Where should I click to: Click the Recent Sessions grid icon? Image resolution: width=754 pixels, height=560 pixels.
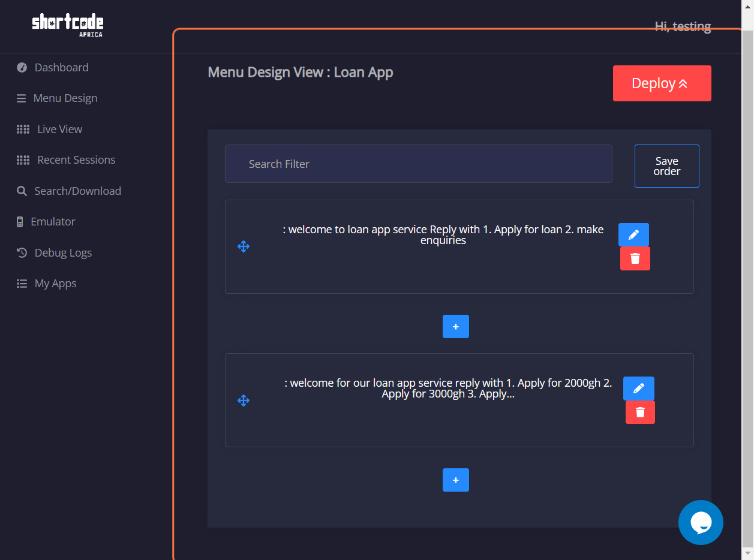coord(23,160)
